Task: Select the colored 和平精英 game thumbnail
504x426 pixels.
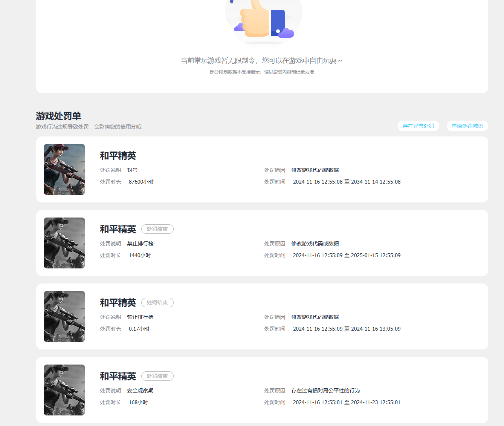Action: click(64, 169)
